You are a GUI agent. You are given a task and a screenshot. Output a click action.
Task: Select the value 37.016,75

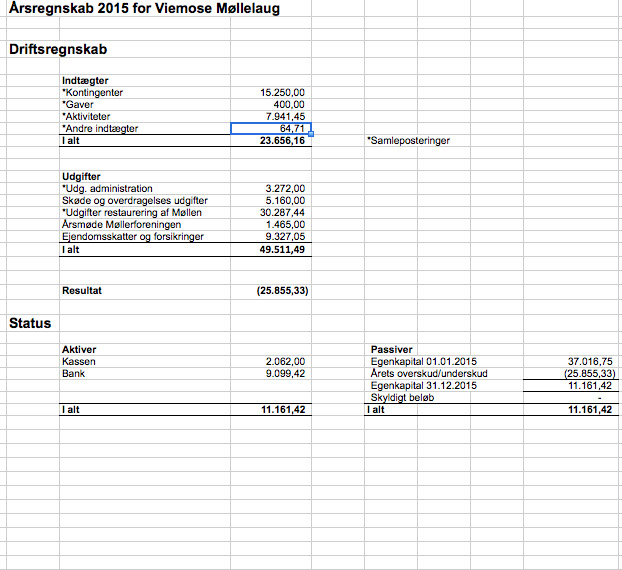(590, 361)
